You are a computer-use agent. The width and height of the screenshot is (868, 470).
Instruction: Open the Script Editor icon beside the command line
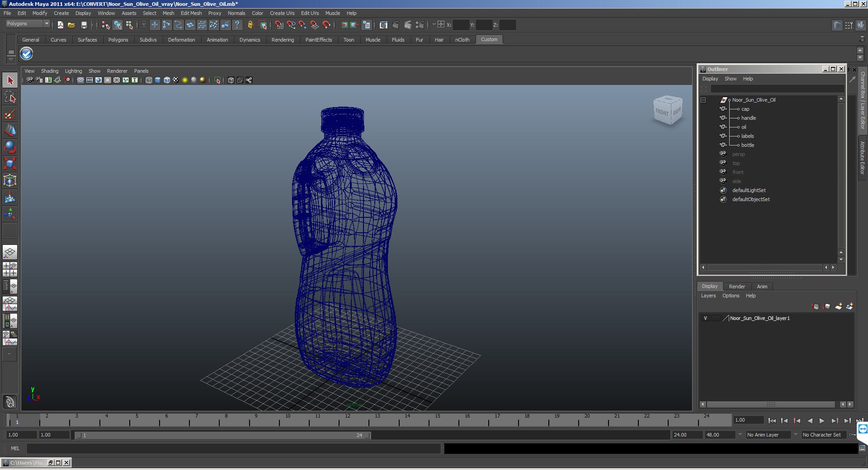862,448
